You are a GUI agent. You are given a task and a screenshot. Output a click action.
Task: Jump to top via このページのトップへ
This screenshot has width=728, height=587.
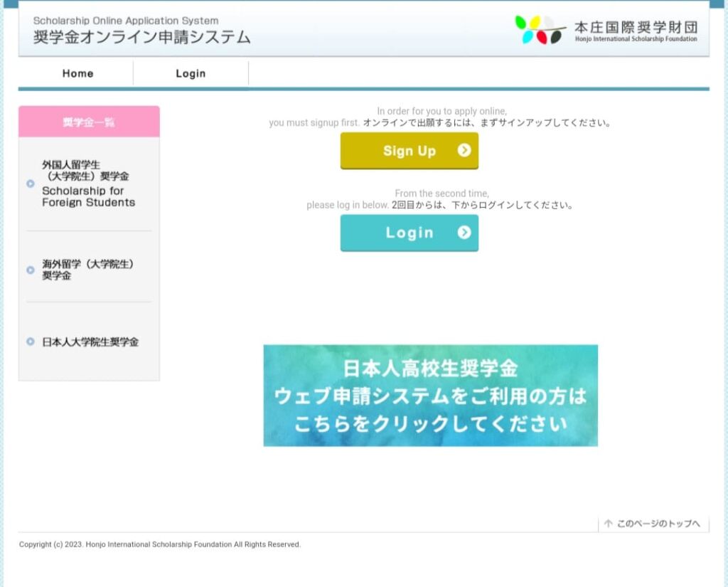click(x=658, y=524)
